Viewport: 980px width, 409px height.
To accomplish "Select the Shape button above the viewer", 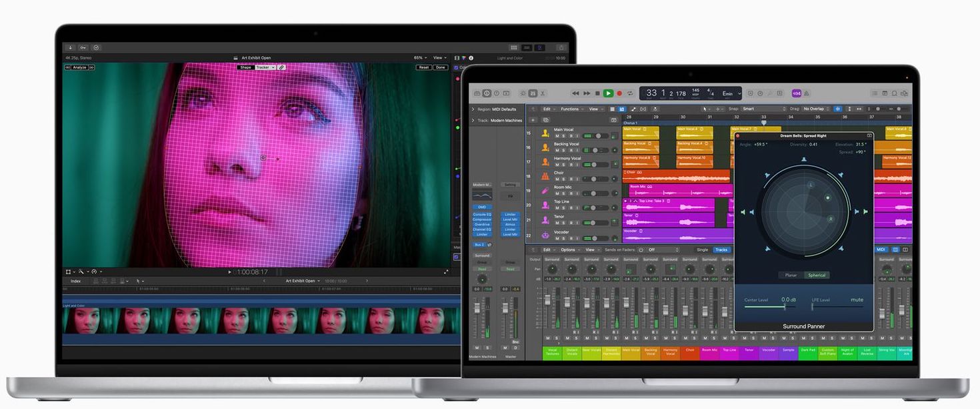I will coord(245,67).
